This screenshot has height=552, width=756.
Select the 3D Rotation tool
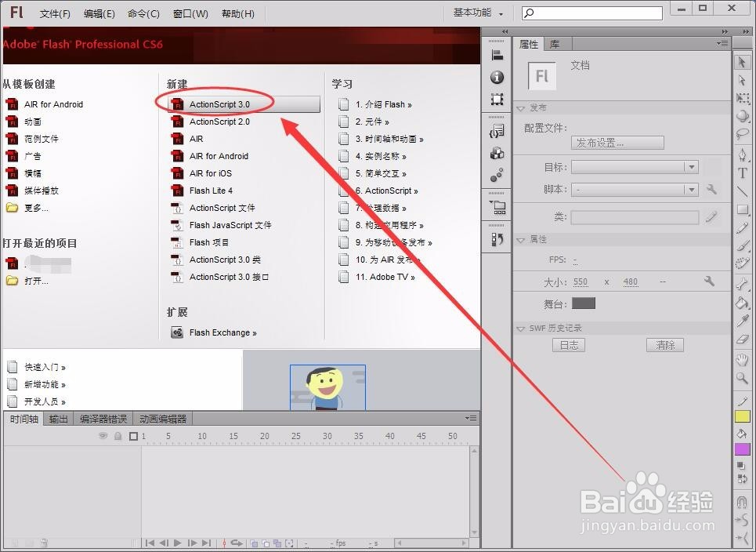click(x=743, y=116)
